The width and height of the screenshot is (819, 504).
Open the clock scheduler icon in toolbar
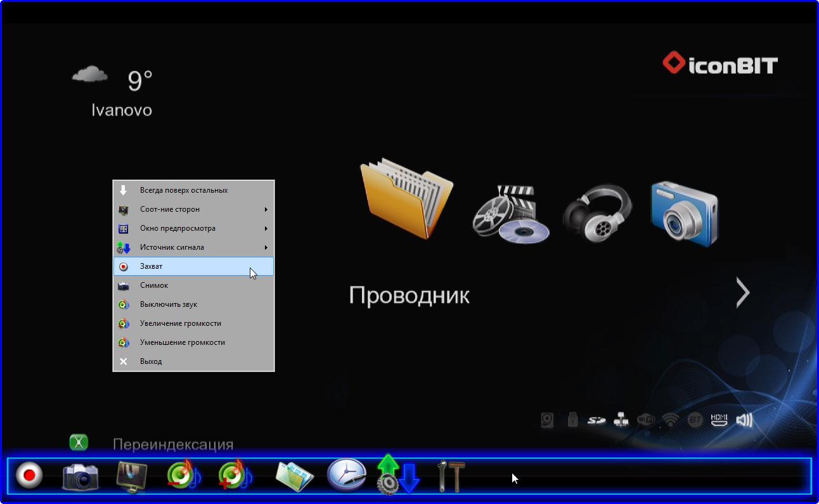[347, 474]
